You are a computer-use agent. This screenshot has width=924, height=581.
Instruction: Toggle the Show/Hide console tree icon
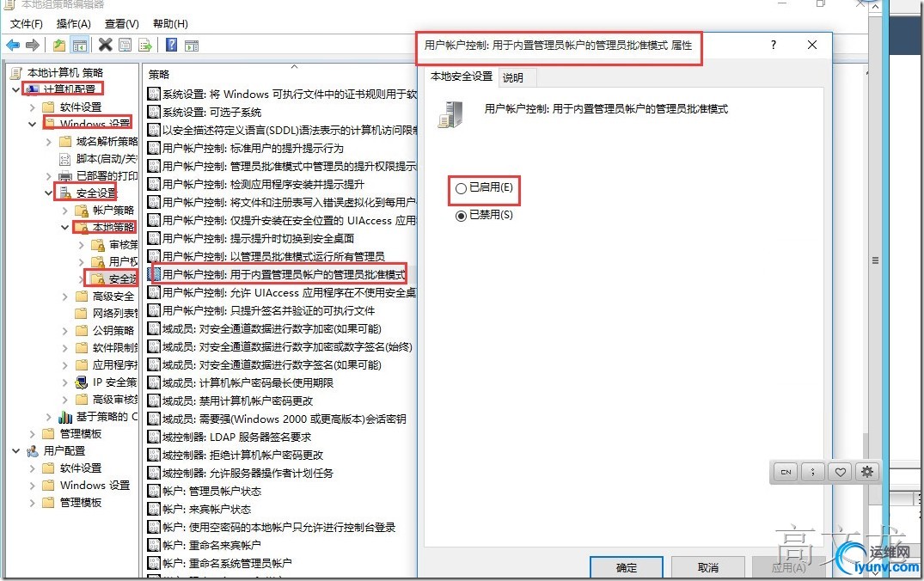pos(80,45)
